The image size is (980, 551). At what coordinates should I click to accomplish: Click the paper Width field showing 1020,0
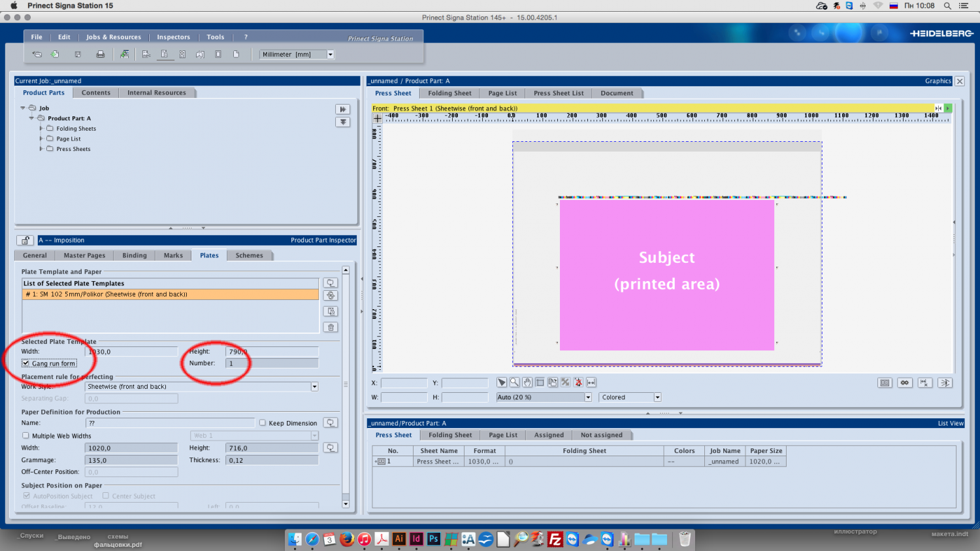click(131, 448)
